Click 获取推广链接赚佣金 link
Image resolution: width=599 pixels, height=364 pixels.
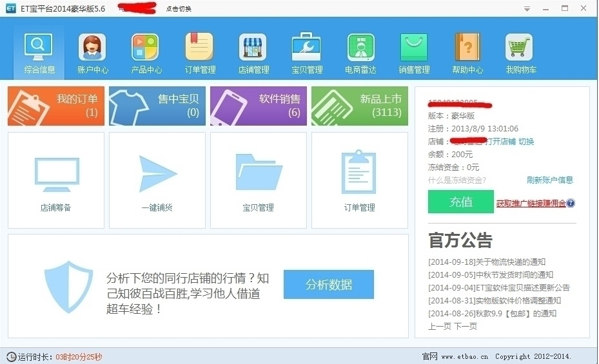tap(531, 204)
